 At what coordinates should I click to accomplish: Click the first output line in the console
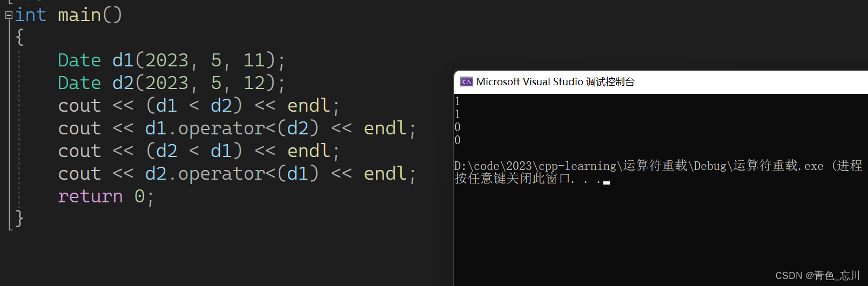(x=457, y=101)
